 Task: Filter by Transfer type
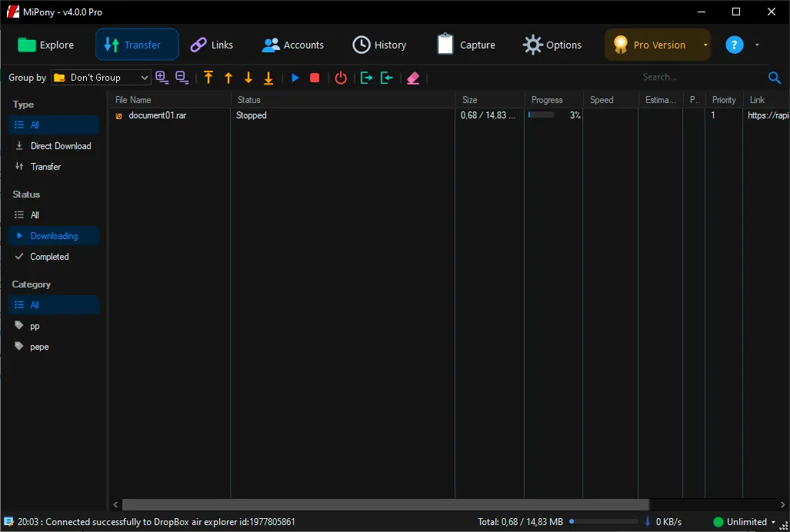click(53, 167)
